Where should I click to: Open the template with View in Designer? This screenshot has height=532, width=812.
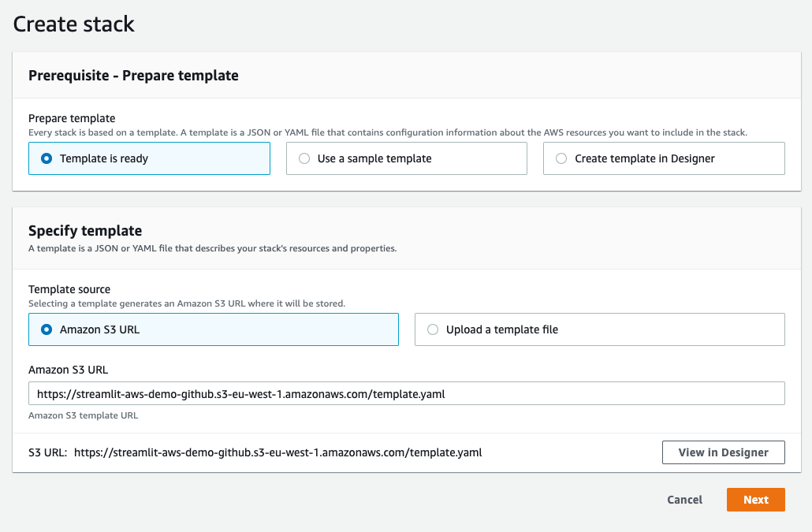pyautogui.click(x=724, y=452)
